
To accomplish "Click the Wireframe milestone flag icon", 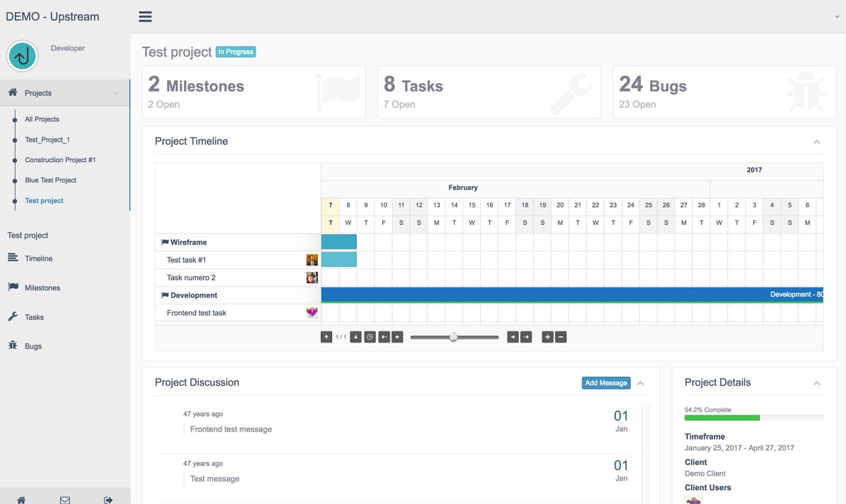I will (x=165, y=242).
